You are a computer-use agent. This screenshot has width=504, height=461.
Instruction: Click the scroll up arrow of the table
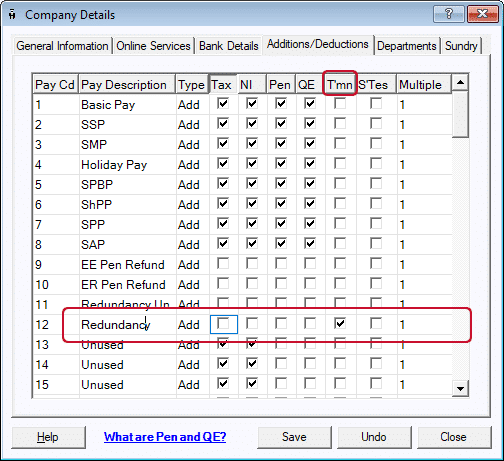coord(460,82)
